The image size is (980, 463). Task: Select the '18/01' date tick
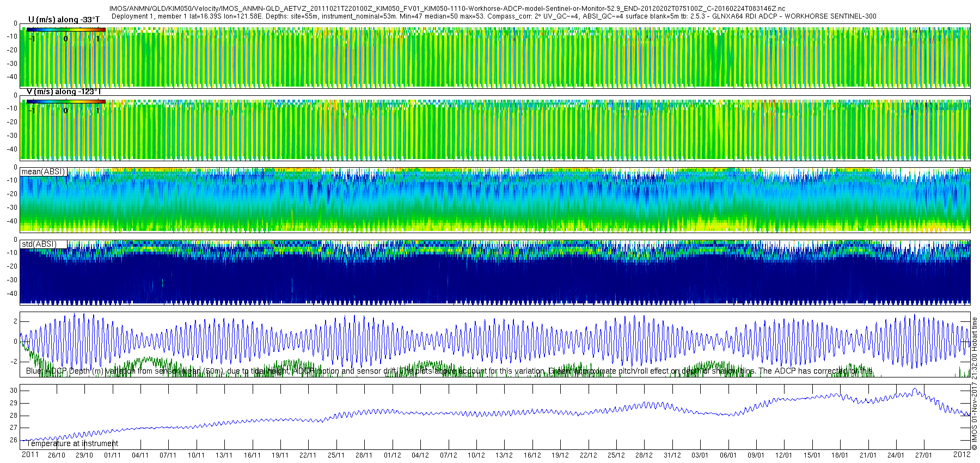840,455
